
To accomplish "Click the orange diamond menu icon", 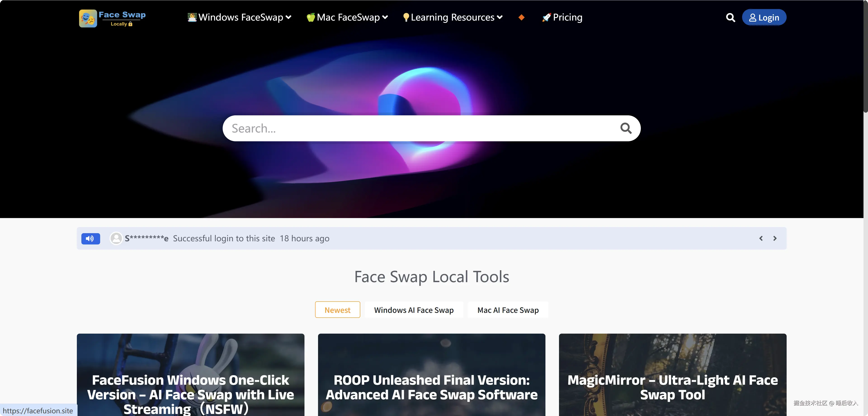I will (521, 18).
